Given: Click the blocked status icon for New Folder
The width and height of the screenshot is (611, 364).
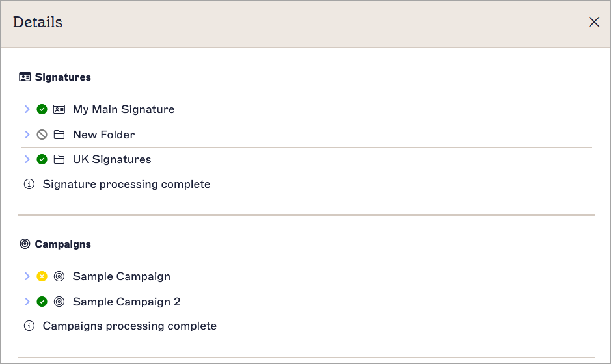Looking at the screenshot, I should click(x=42, y=135).
